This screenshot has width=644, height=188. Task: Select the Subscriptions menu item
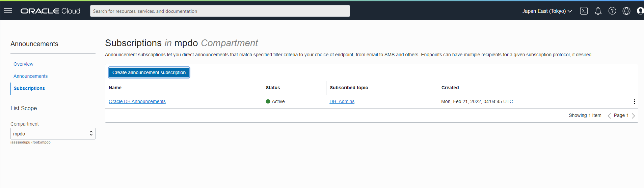[x=29, y=88]
